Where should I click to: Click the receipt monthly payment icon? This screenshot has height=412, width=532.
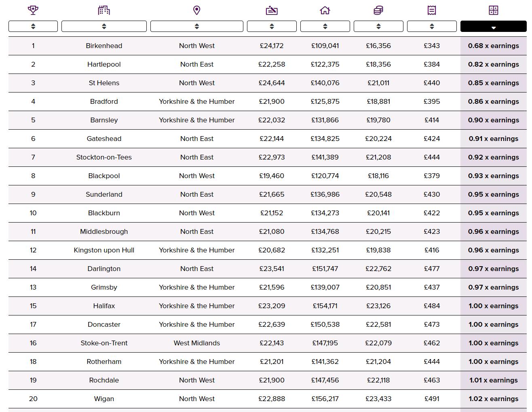[x=432, y=10]
